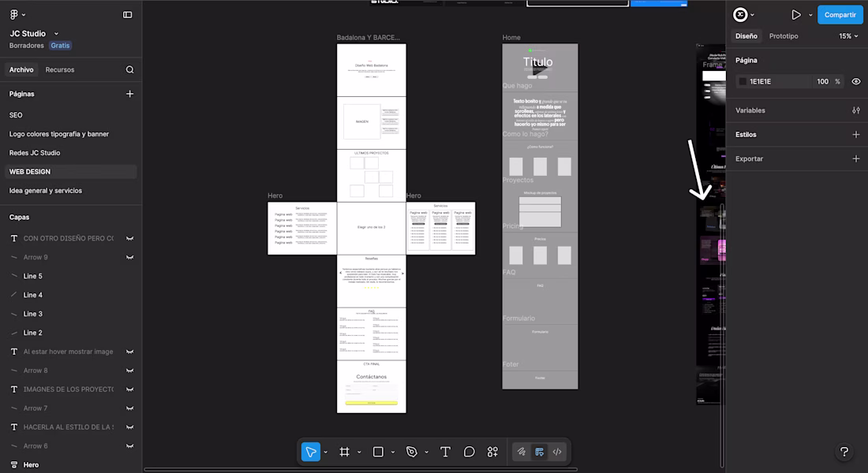Select the Frame tool

click(344, 452)
